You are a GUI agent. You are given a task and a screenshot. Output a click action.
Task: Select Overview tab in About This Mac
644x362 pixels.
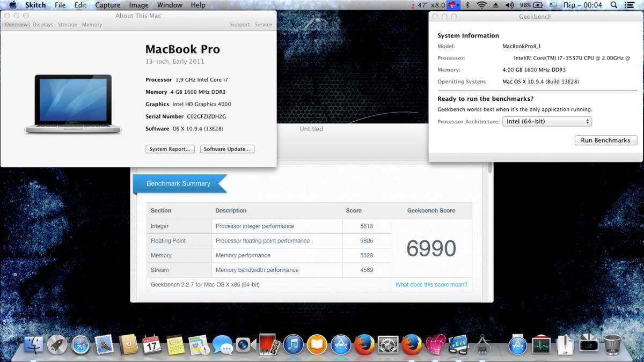(x=16, y=25)
